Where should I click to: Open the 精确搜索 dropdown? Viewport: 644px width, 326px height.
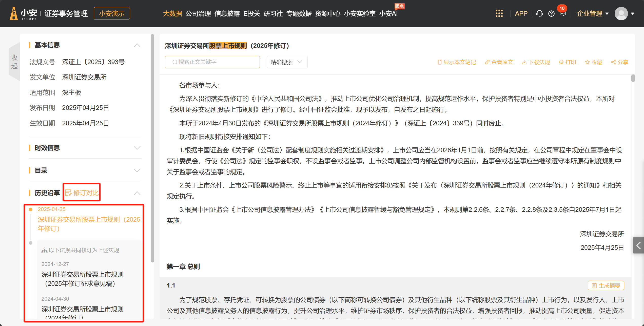click(287, 62)
